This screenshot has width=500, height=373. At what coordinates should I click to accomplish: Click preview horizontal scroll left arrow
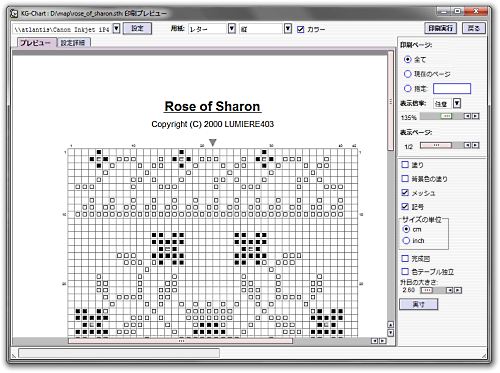click(374, 341)
